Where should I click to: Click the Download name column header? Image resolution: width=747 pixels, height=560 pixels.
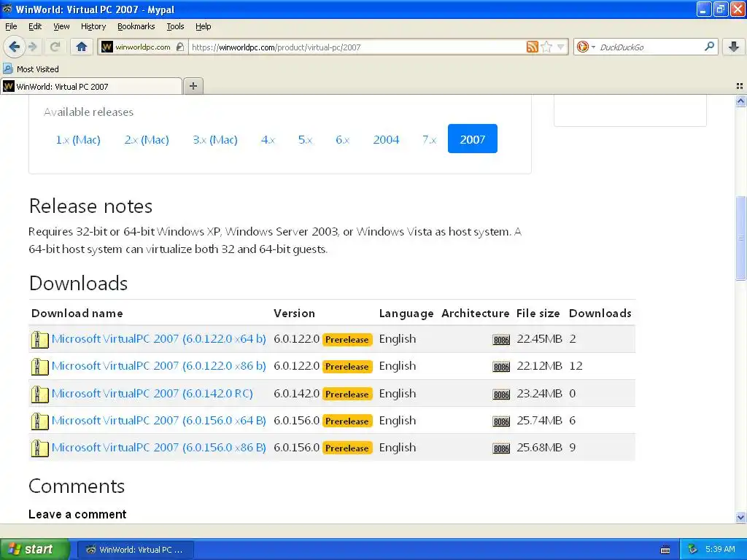(77, 314)
